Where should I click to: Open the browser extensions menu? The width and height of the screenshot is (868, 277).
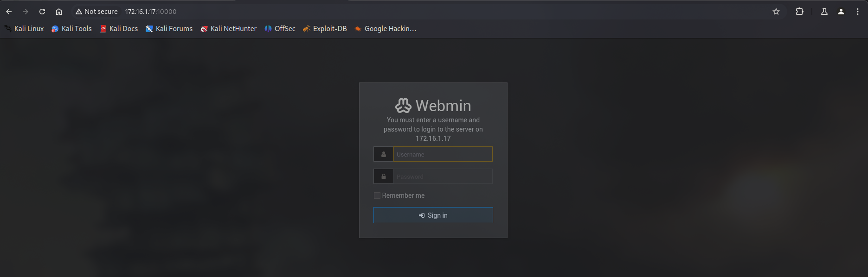(x=799, y=12)
